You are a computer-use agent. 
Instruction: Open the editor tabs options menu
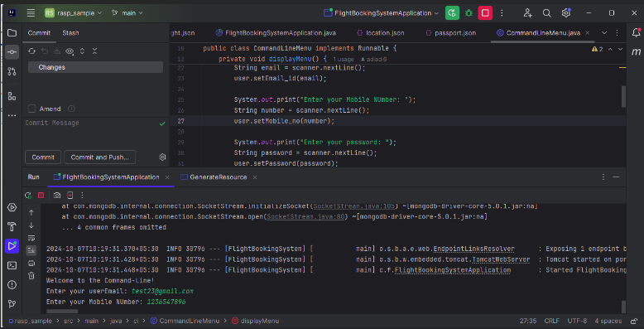tap(617, 33)
